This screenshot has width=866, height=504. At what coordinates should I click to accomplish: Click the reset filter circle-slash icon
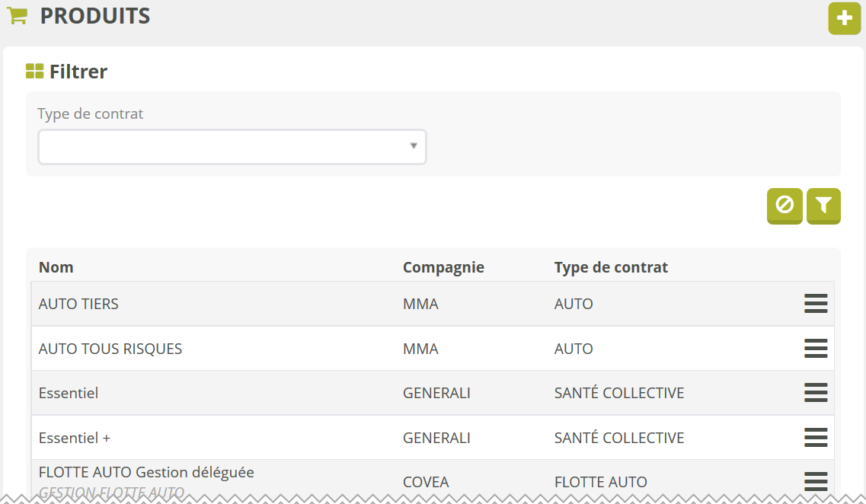(x=785, y=206)
